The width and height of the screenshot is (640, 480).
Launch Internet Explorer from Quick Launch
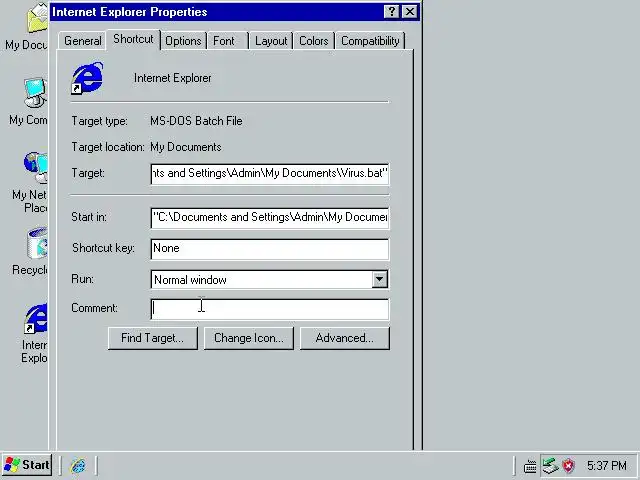(78, 465)
